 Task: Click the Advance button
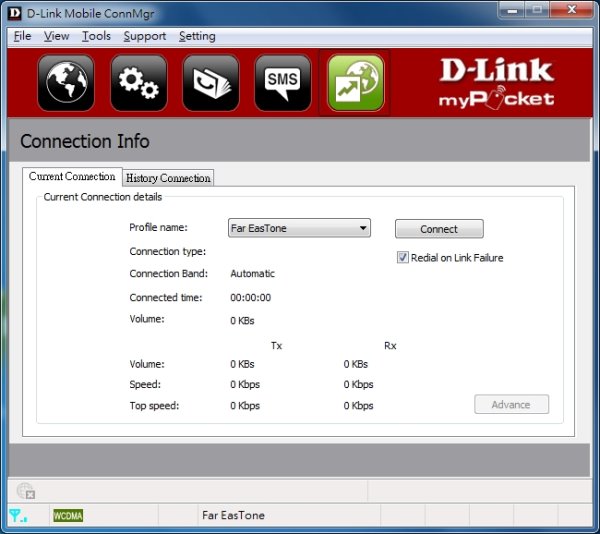point(511,404)
